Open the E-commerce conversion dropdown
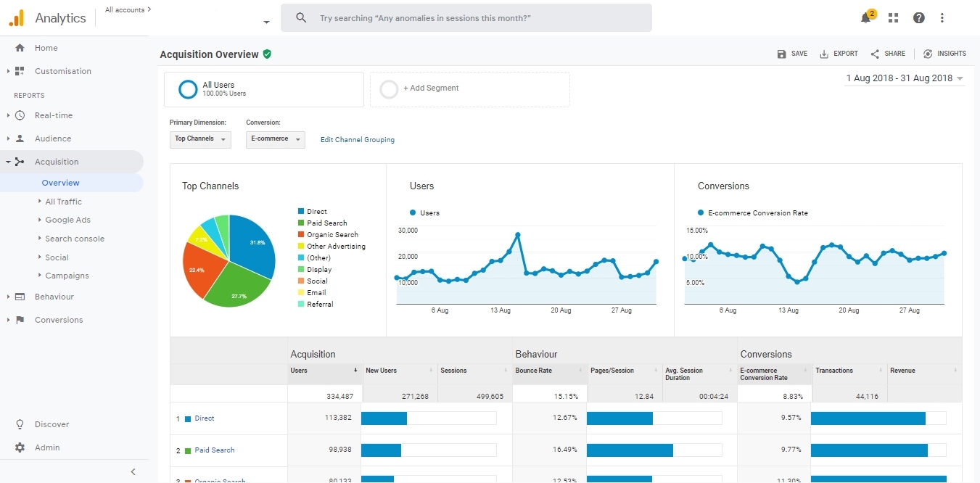 click(276, 139)
